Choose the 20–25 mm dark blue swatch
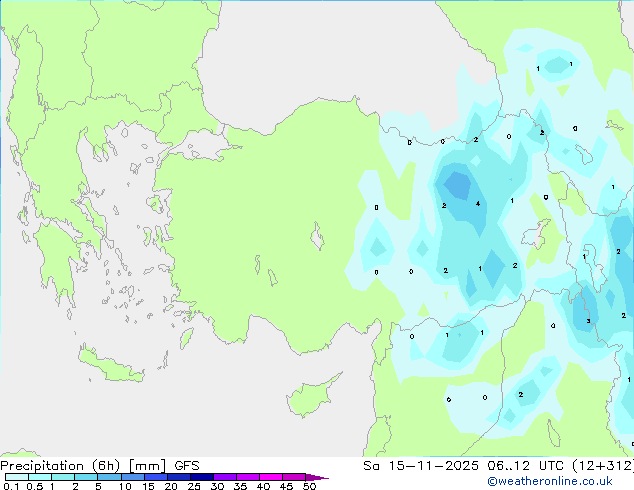 point(178,477)
